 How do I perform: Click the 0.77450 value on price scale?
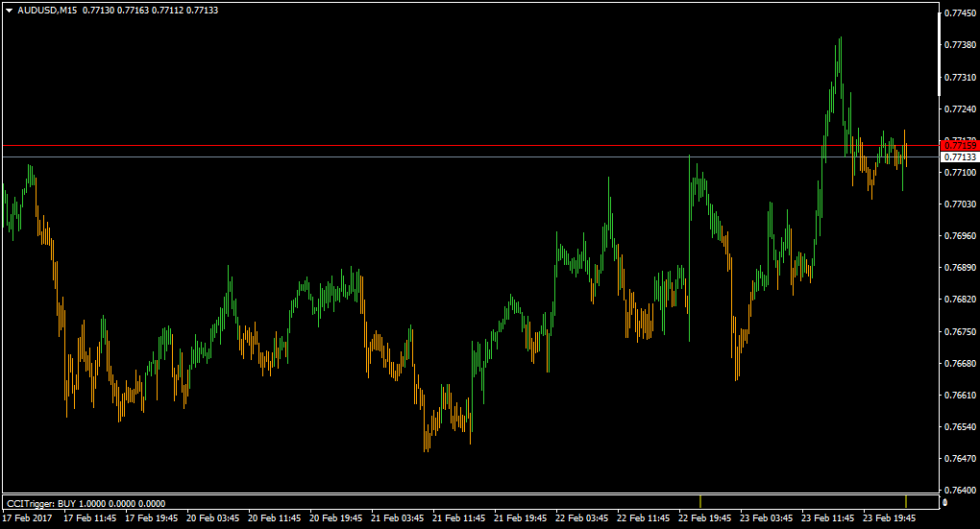pyautogui.click(x=961, y=13)
